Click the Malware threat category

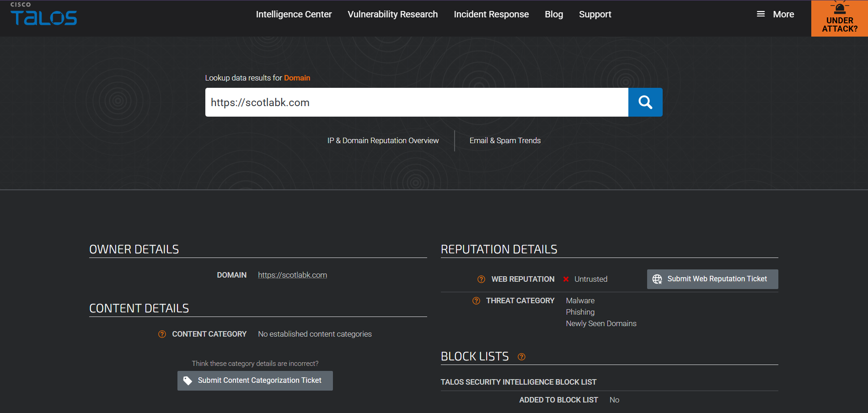(580, 300)
